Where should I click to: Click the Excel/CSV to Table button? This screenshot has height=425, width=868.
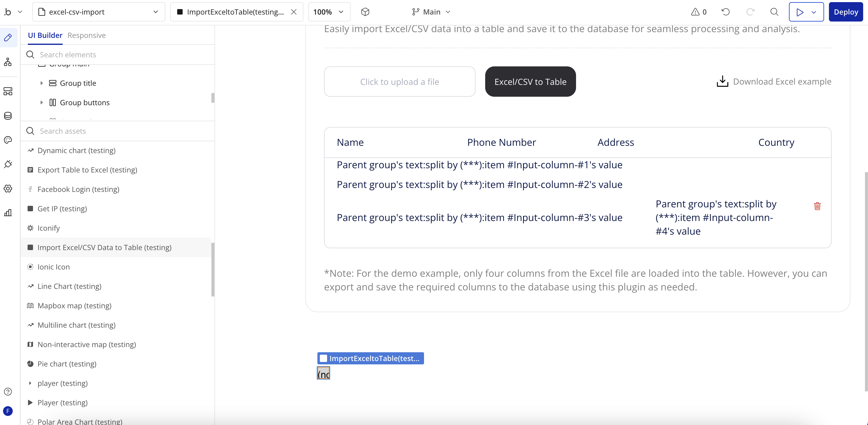click(530, 82)
